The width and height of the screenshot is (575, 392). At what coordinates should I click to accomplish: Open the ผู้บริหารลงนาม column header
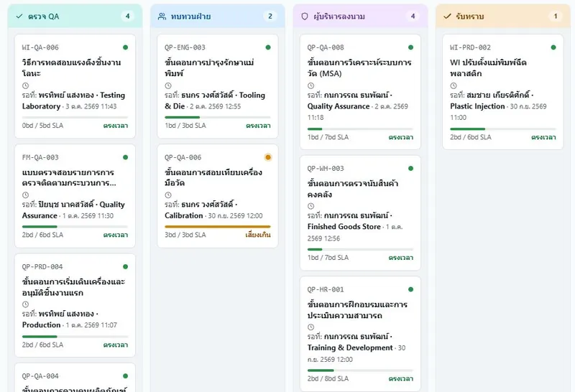pos(360,16)
